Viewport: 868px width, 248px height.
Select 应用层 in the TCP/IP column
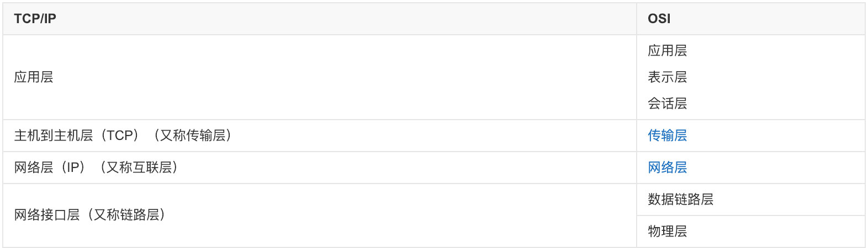34,77
